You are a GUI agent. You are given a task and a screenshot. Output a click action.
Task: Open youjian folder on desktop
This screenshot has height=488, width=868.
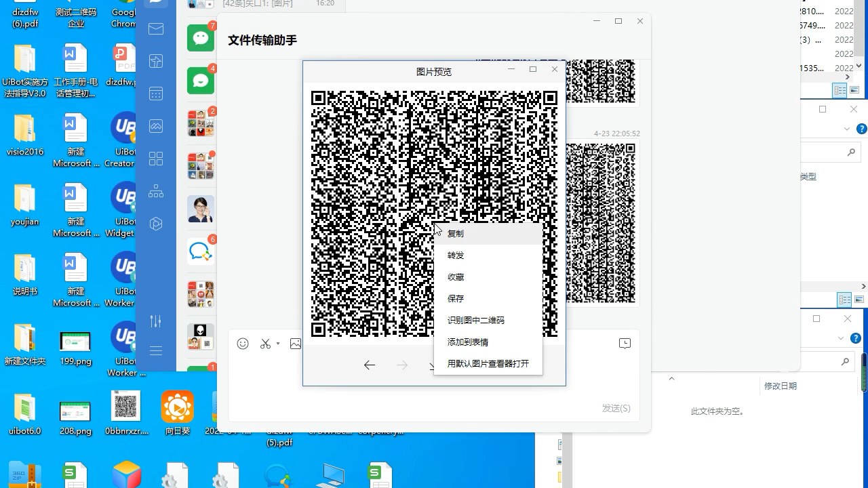click(25, 205)
